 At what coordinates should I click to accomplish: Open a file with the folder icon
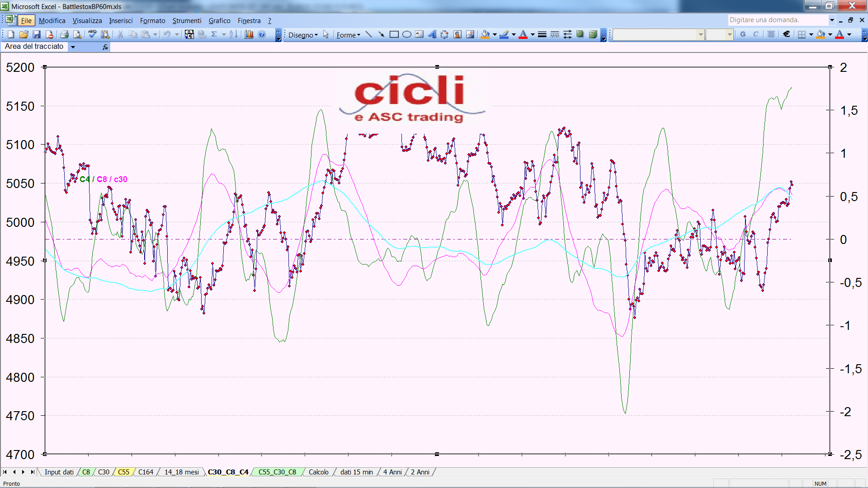(24, 34)
